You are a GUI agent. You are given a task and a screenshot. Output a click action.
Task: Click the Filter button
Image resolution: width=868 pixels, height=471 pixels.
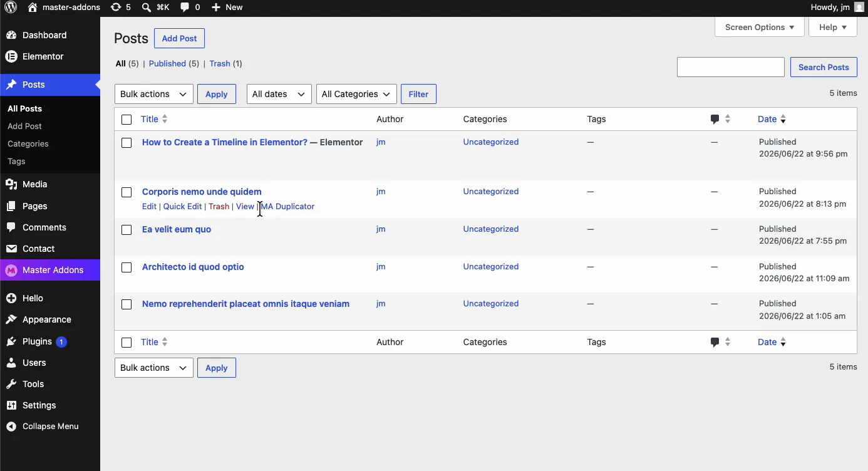pos(418,94)
